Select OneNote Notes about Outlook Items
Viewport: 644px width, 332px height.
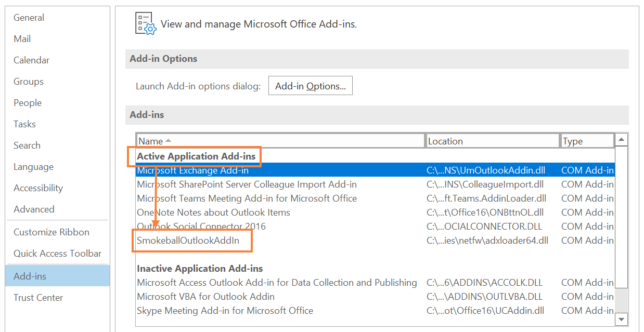tap(213, 213)
